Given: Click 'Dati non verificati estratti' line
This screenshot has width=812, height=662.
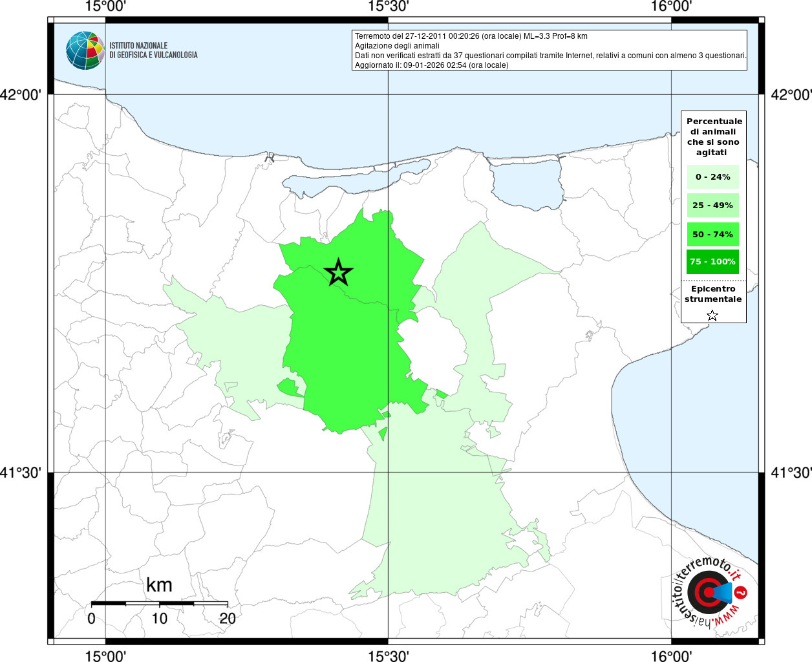Looking at the screenshot, I should 551,56.
